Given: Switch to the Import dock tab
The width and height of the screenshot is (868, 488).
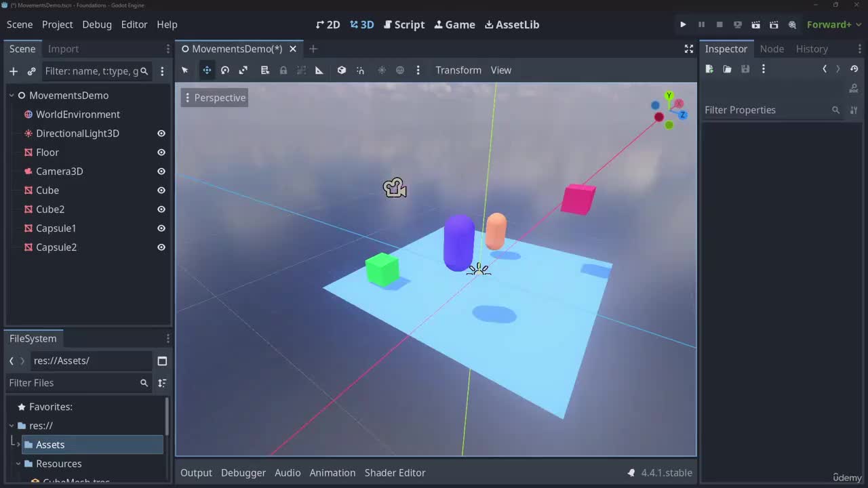Looking at the screenshot, I should [63, 49].
